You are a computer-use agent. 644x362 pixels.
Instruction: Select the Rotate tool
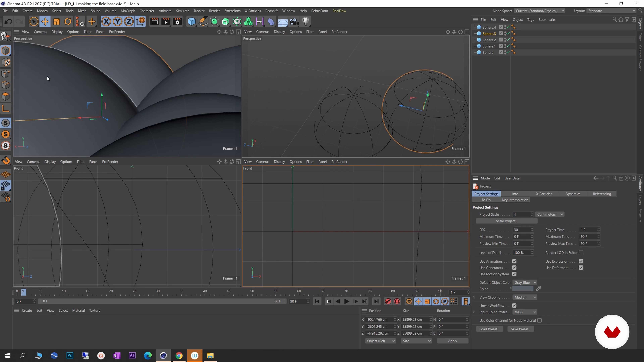click(x=68, y=22)
